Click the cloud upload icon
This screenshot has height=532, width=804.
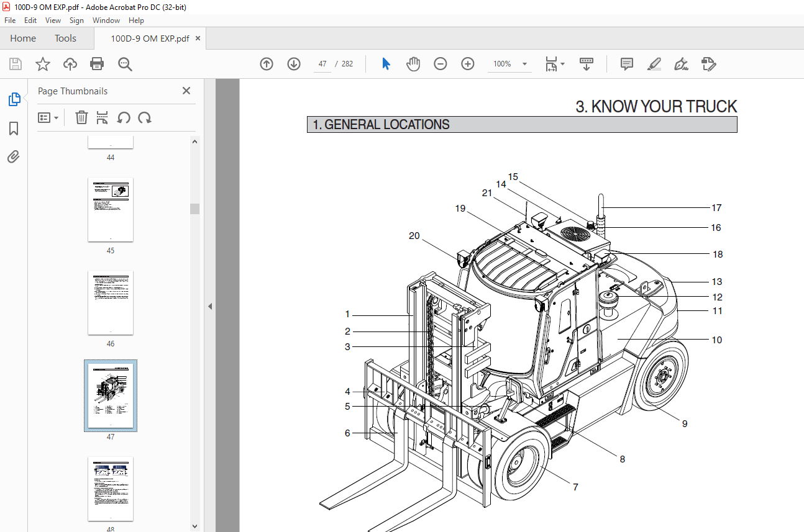(x=70, y=64)
